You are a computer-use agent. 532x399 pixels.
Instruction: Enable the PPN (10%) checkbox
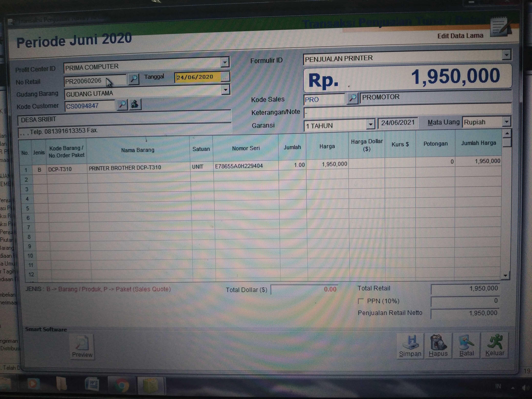pyautogui.click(x=361, y=301)
